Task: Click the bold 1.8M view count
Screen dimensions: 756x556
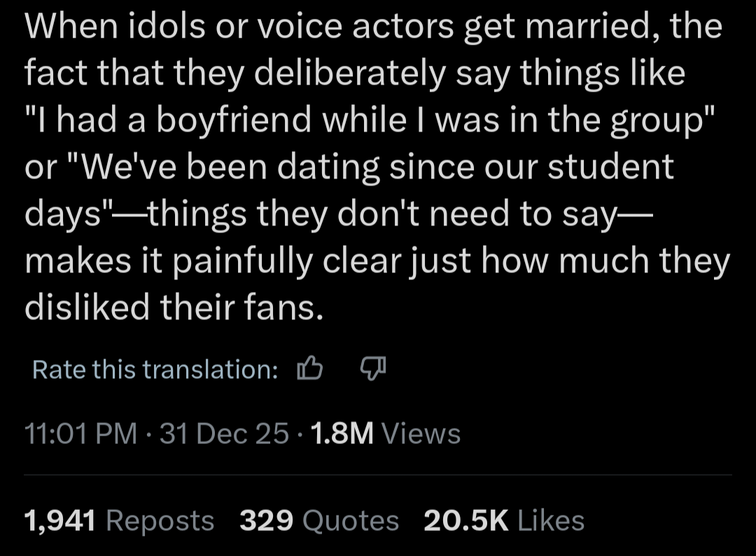Action: (x=341, y=434)
